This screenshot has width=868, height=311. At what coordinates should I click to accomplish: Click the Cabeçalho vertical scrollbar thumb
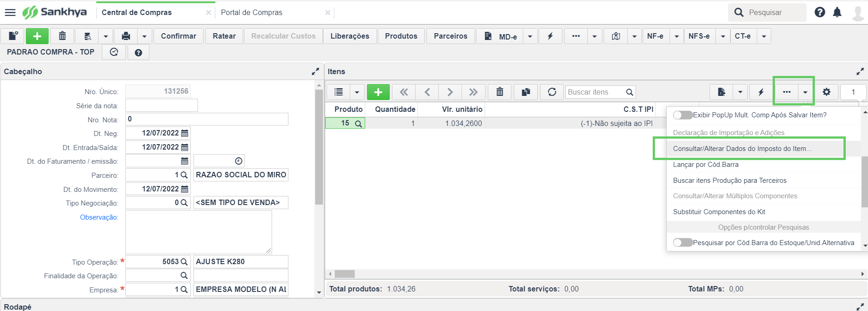click(x=319, y=147)
